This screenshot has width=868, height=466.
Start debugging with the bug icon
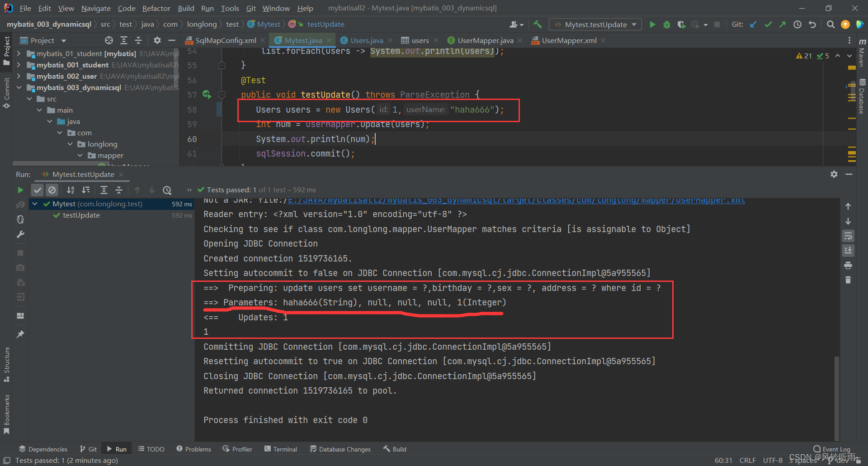666,24
